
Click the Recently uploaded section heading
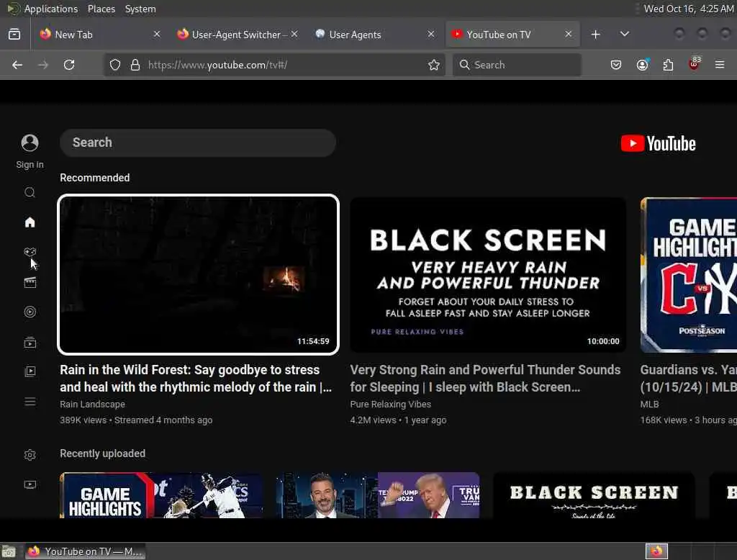tap(102, 453)
